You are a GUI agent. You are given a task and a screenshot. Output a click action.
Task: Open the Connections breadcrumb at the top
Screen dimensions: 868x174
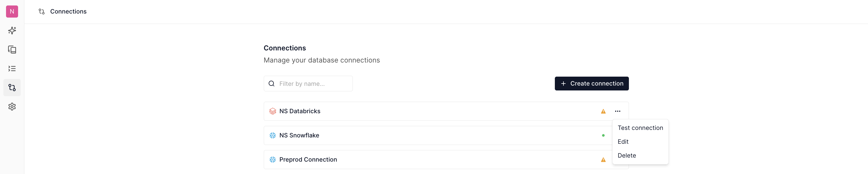coord(68,11)
